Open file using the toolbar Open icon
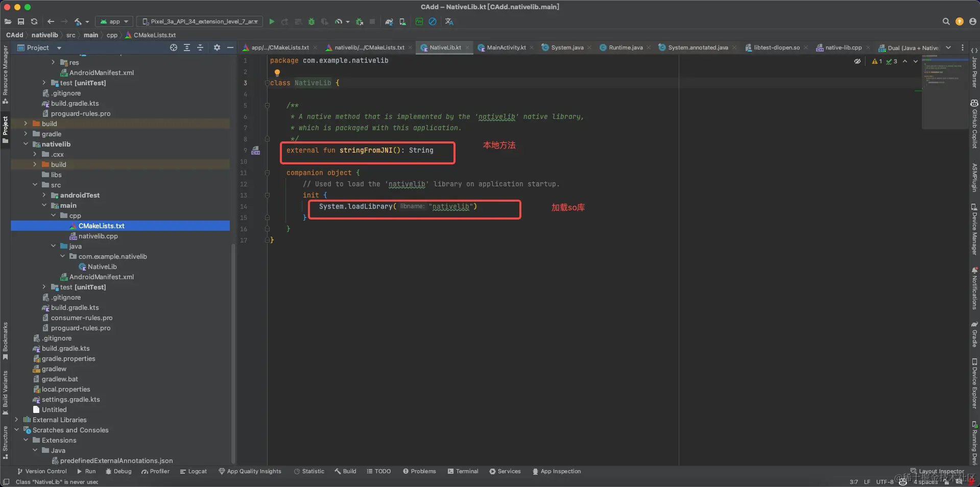 coord(8,21)
